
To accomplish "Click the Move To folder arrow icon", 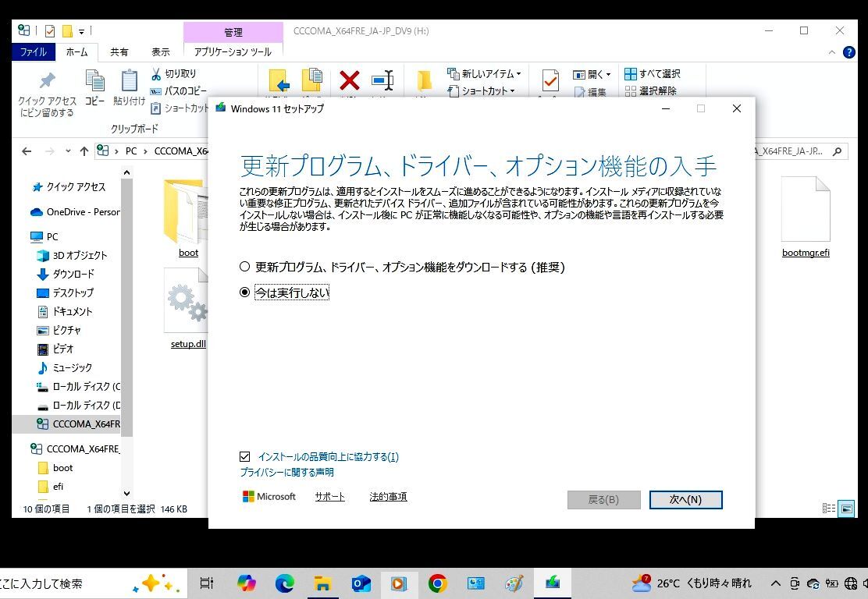I will click(279, 81).
